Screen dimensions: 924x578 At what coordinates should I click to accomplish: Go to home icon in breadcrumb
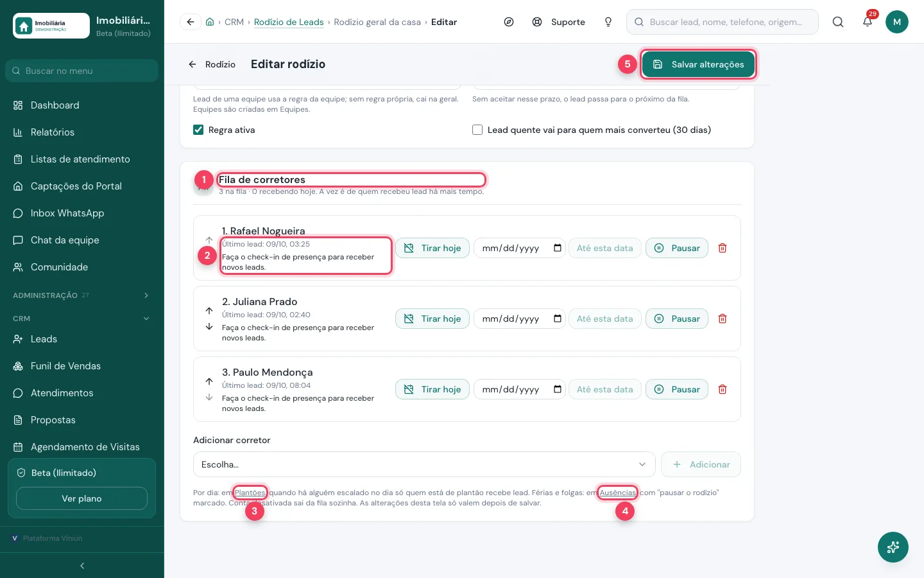pyautogui.click(x=210, y=22)
